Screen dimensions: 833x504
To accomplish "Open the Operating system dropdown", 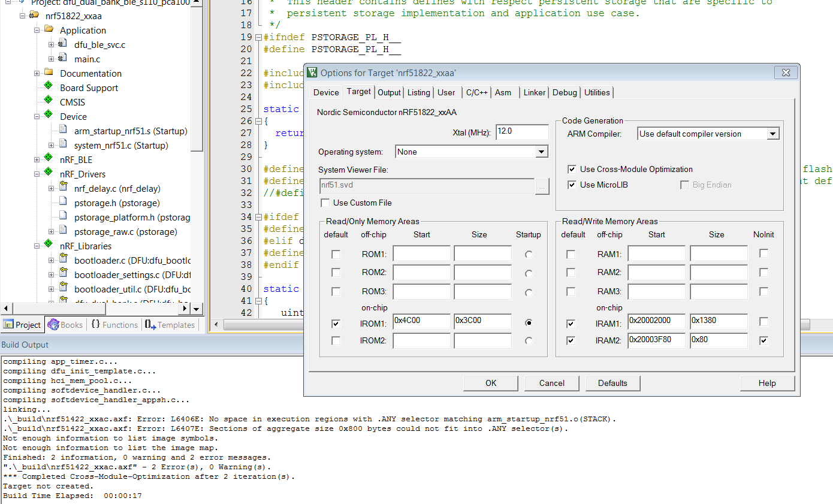I will coord(542,152).
